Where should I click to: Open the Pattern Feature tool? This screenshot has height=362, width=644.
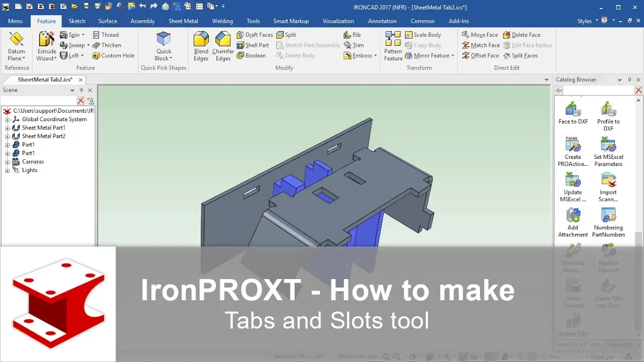393,46
